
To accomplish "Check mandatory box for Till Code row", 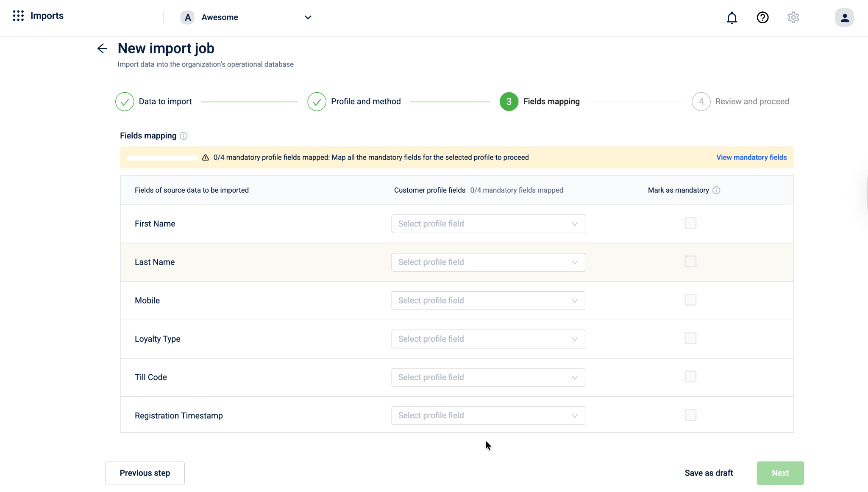I will [x=690, y=377].
